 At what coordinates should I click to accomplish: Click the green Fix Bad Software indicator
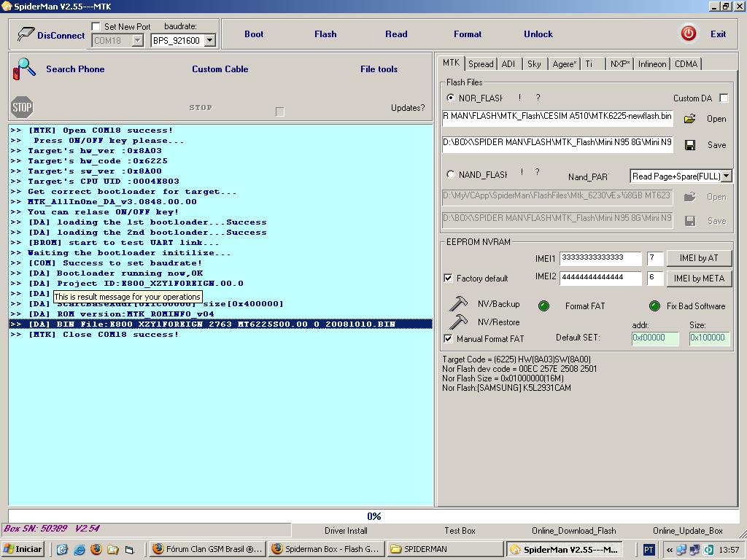(x=654, y=306)
